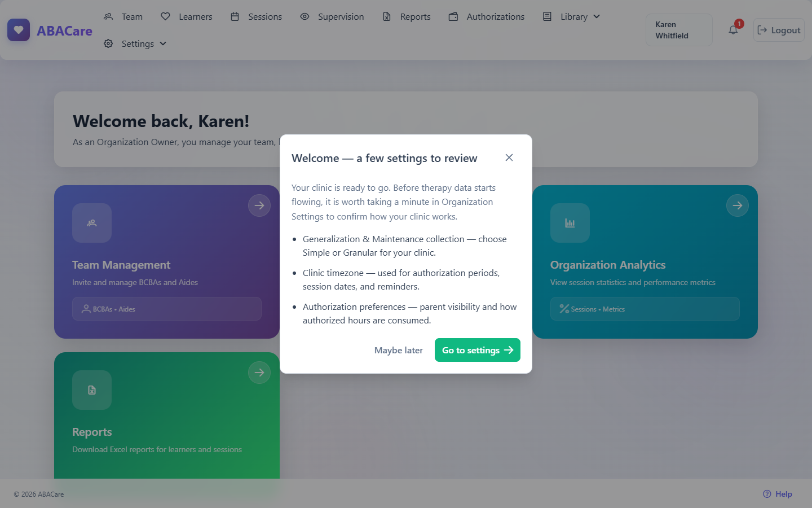Open the Learners menu item
812x508 pixels.
[x=187, y=16]
